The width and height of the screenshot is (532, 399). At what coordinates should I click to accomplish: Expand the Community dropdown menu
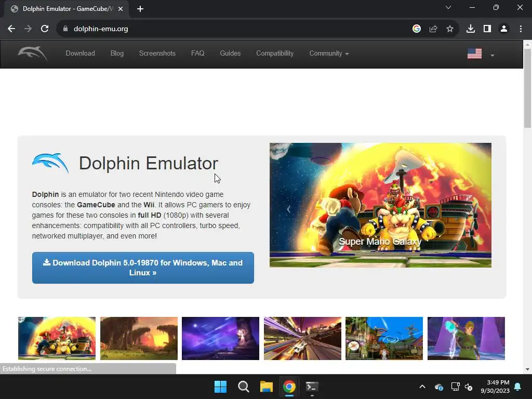click(x=329, y=54)
